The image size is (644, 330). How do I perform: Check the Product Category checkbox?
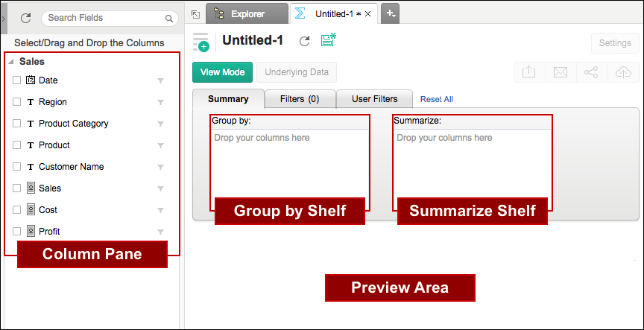click(16, 123)
